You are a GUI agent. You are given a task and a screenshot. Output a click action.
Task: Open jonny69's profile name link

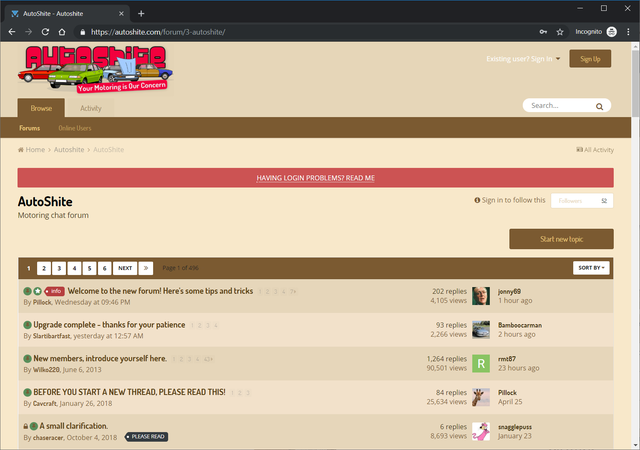(509, 292)
